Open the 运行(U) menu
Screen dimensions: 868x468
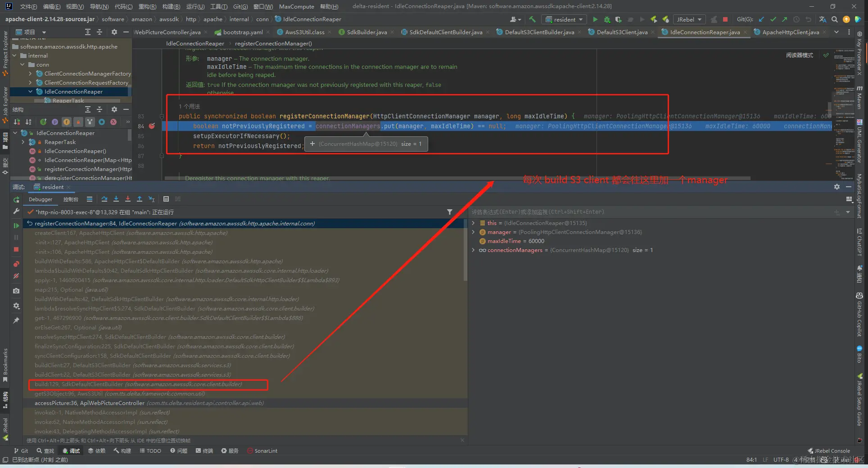click(x=195, y=6)
